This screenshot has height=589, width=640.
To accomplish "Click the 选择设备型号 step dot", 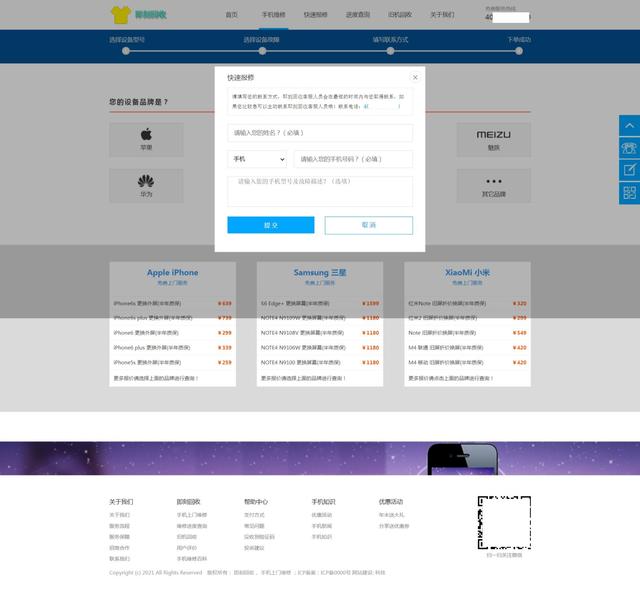I will pos(126,51).
